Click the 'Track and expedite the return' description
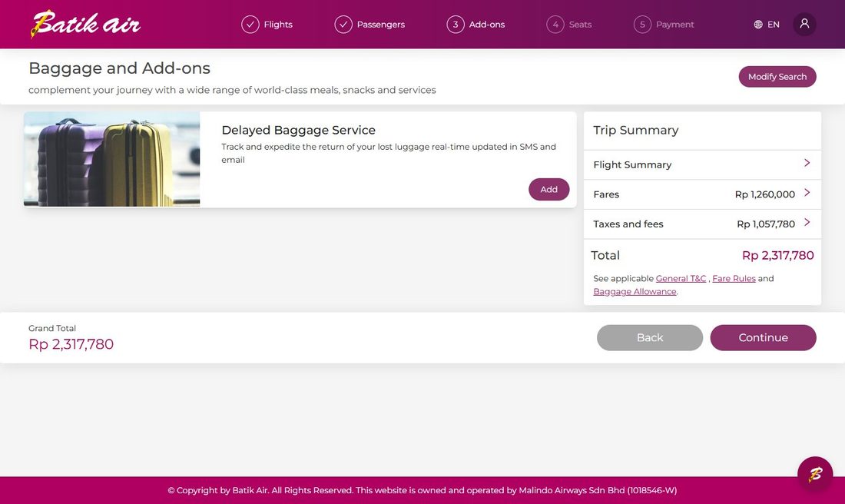Viewport: 845px width, 504px height. (389, 153)
